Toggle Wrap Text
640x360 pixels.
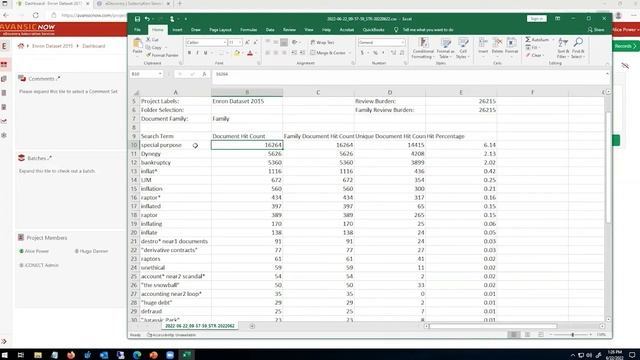click(x=322, y=42)
